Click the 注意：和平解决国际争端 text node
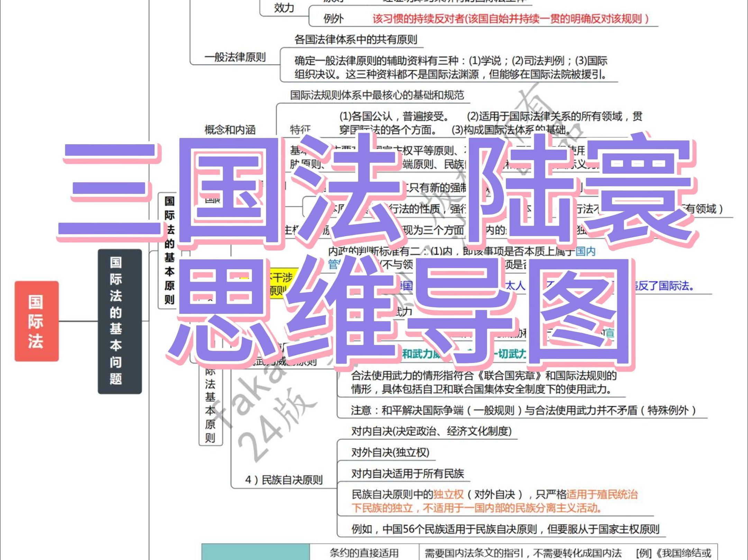This screenshot has width=748, height=560. point(523,410)
